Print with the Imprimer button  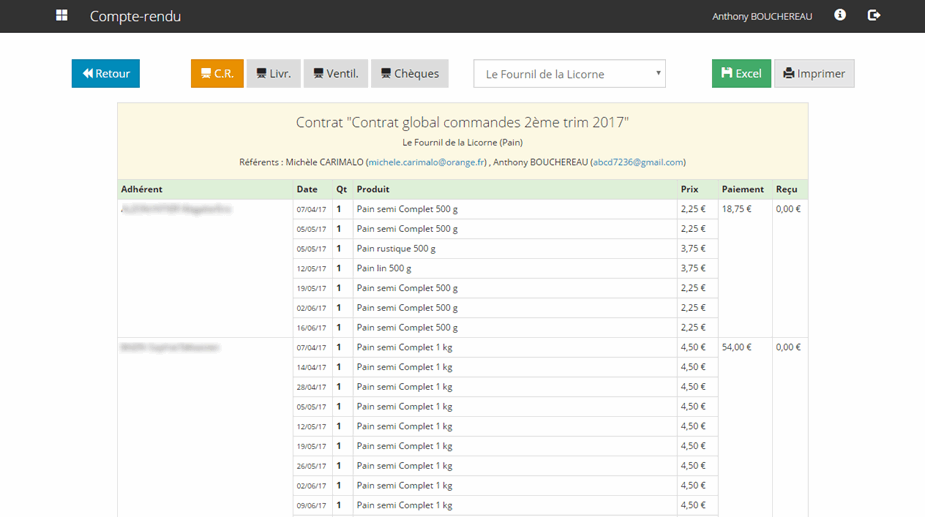pos(813,74)
